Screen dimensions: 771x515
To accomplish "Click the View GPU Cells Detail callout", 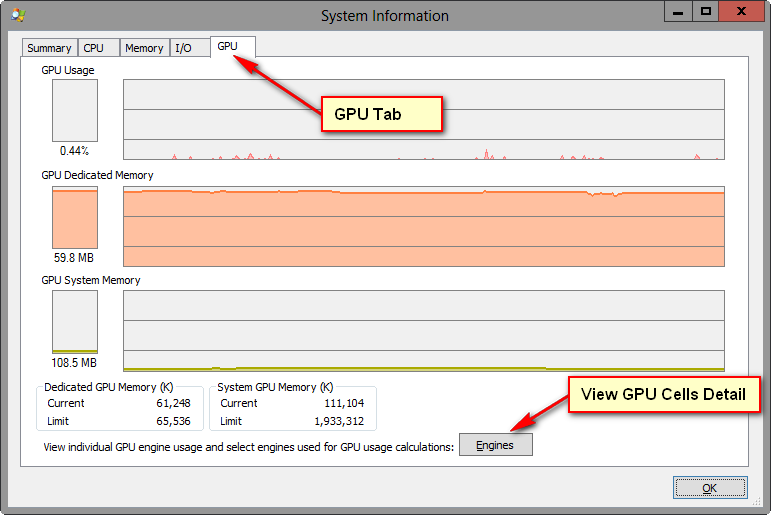I will point(663,394).
